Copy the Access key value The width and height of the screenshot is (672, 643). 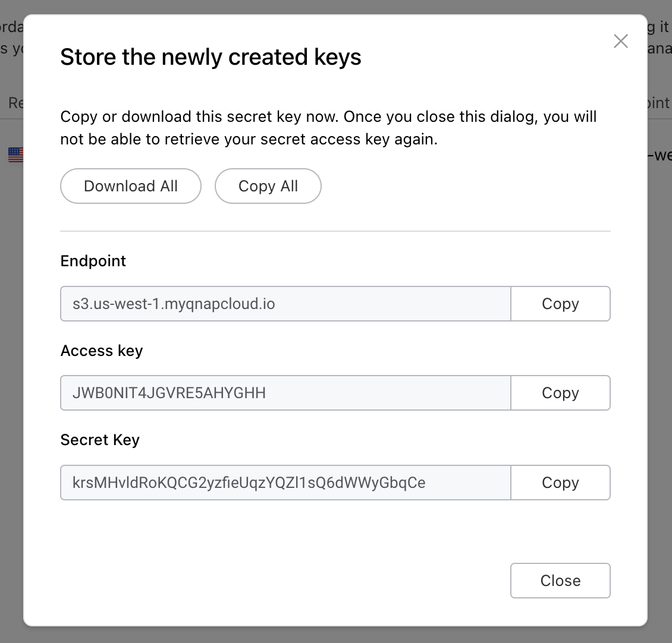pos(560,393)
